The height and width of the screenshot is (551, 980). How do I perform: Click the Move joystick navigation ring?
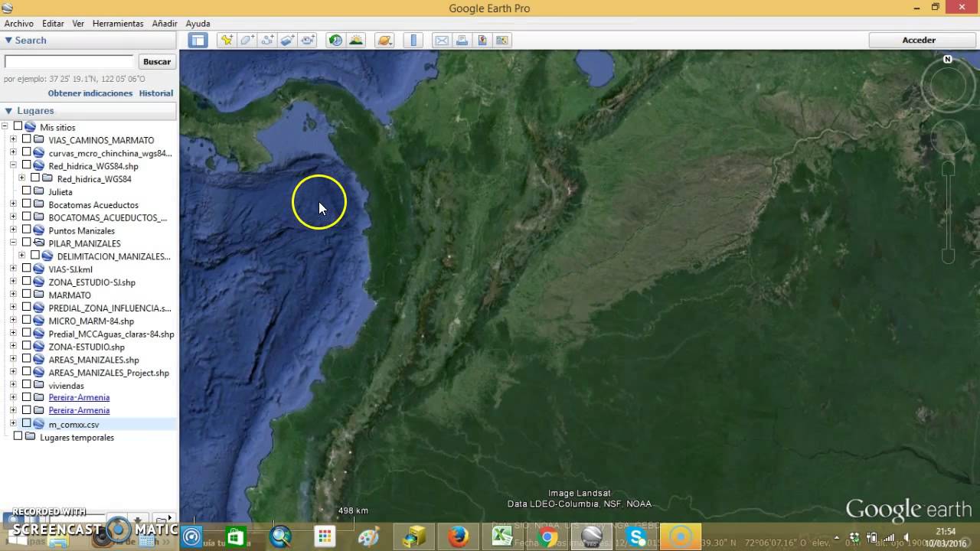pyautogui.click(x=948, y=136)
